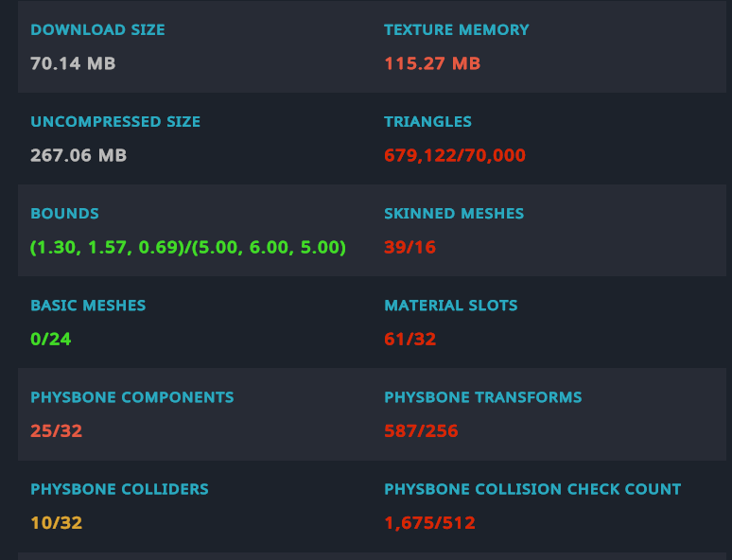Click the 0/24 basic meshes value
The width and height of the screenshot is (732, 560).
click(50, 340)
